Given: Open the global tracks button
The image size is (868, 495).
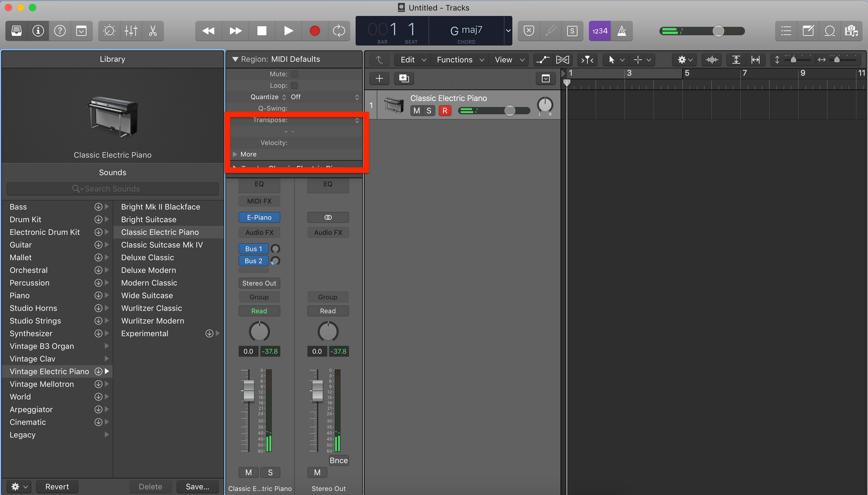Looking at the screenshot, I should coord(546,79).
